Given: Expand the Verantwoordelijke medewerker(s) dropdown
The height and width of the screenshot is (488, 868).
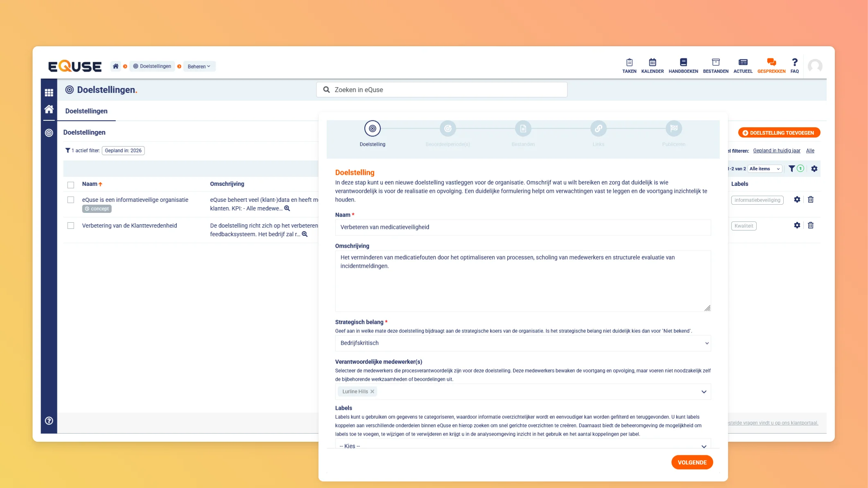Looking at the screenshot, I should pyautogui.click(x=703, y=392).
